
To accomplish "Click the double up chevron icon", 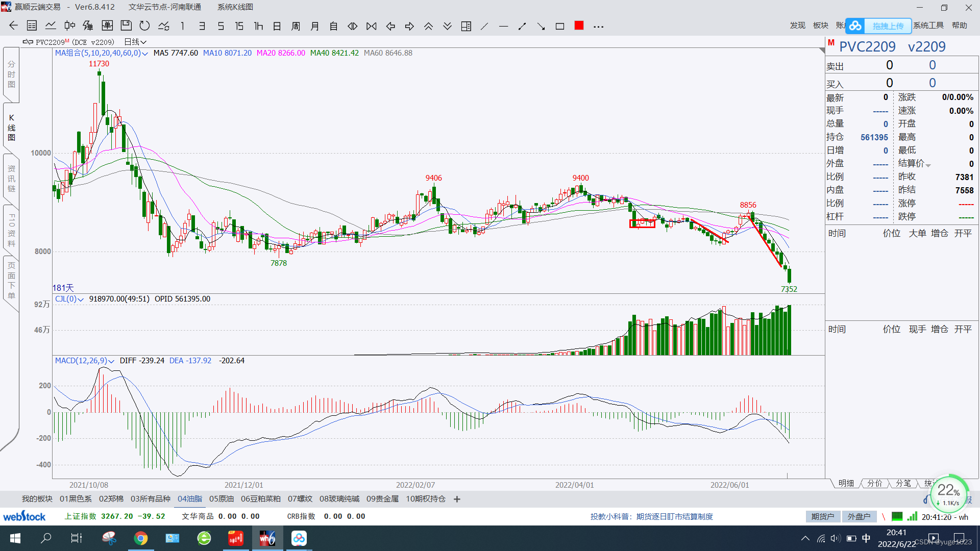I will point(428,26).
